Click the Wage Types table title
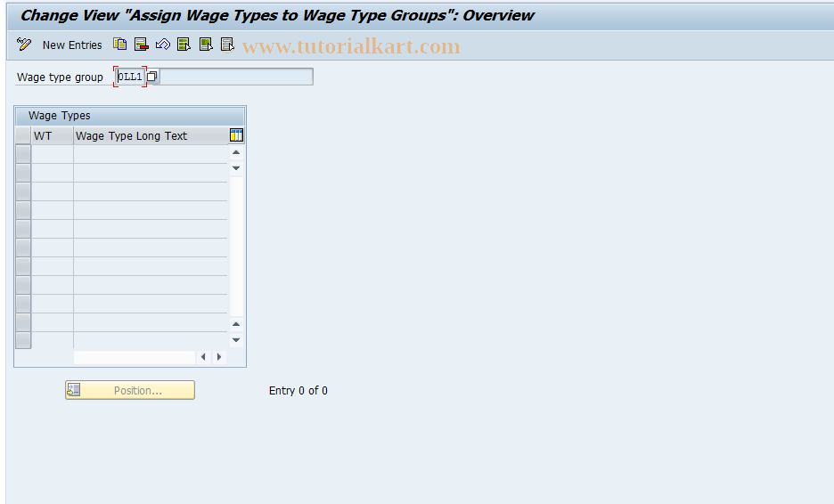Image resolution: width=834 pixels, height=504 pixels. pyautogui.click(x=60, y=116)
